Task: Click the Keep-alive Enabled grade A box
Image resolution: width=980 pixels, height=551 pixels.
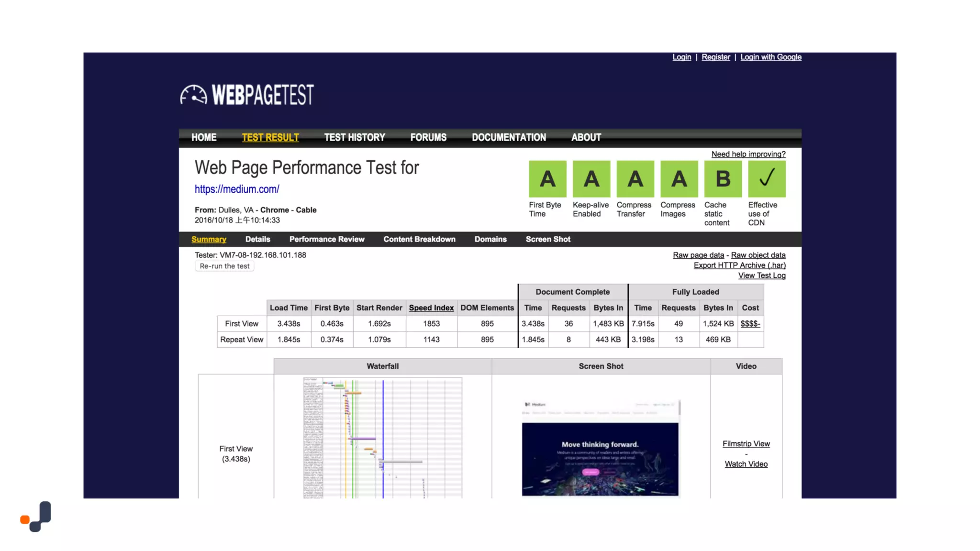Action: pyautogui.click(x=591, y=179)
